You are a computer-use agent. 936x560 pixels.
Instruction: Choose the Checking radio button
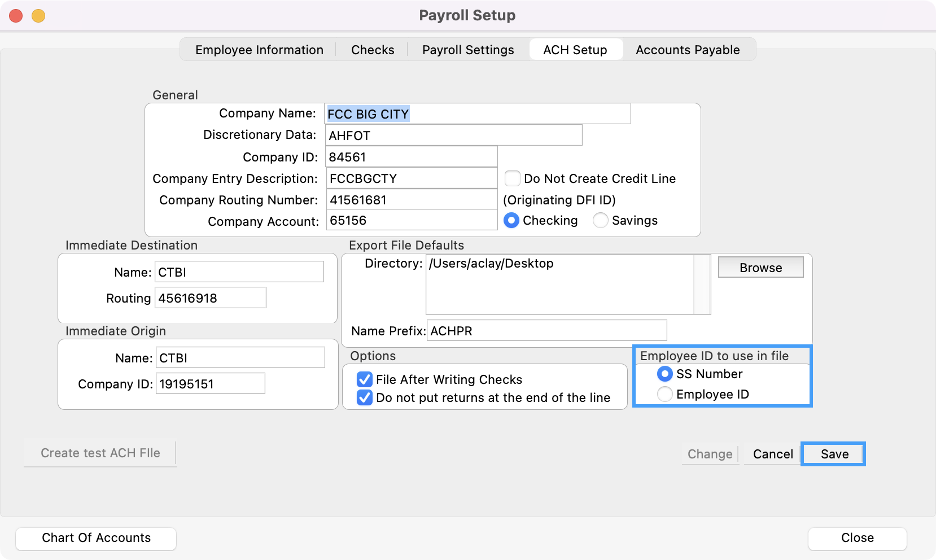coord(511,220)
